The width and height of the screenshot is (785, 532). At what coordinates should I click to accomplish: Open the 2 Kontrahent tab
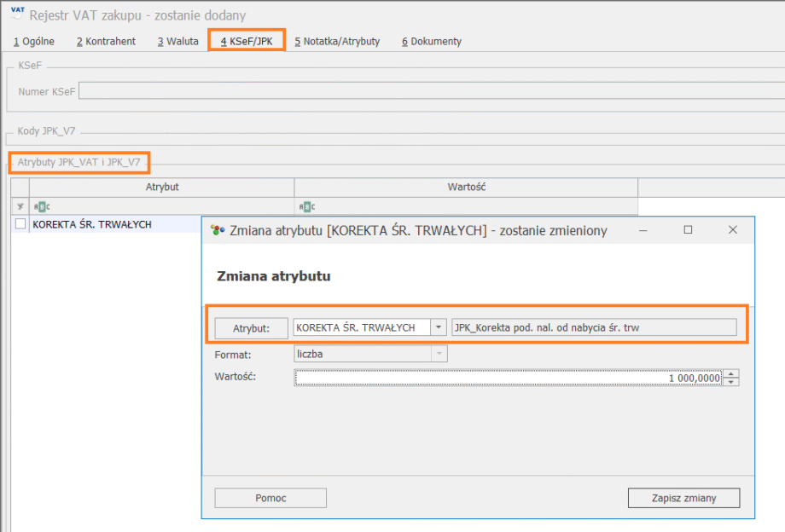tap(106, 41)
